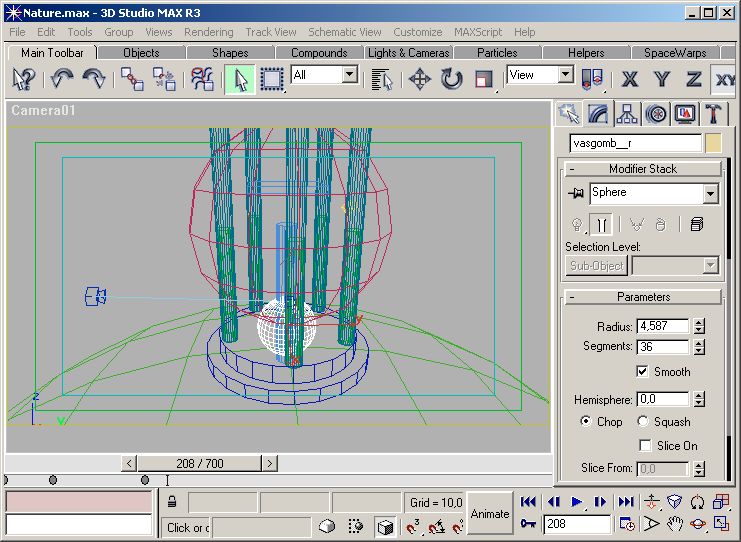Switch to the Display command panel

pyautogui.click(x=685, y=113)
